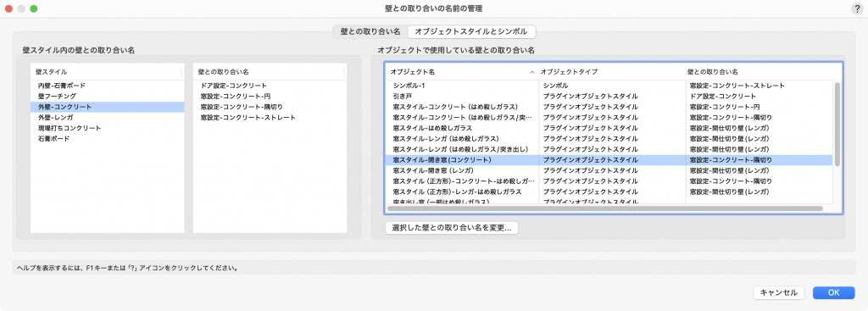Select 窓設定-コンクリート-円 in closure list

pos(270,97)
